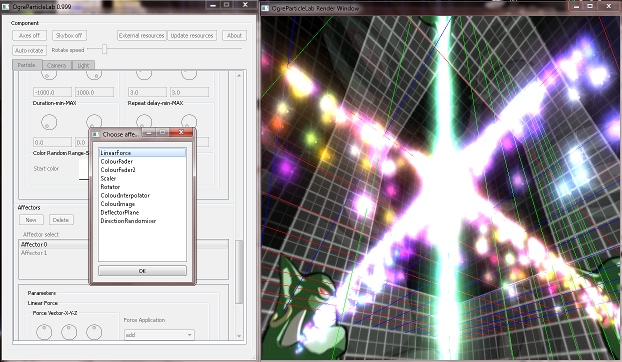This screenshot has height=362, width=622.
Task: Click the Duration min knob dial
Action: coord(49,122)
